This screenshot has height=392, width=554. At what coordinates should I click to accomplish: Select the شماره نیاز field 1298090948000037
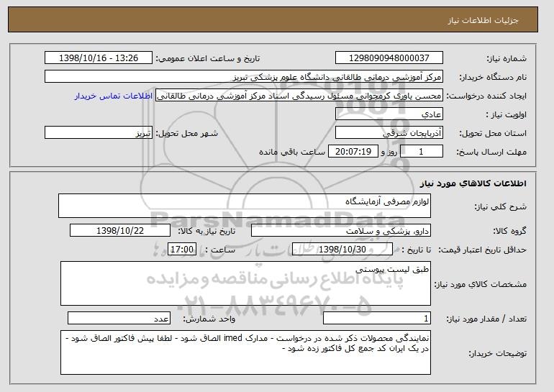[x=389, y=58]
